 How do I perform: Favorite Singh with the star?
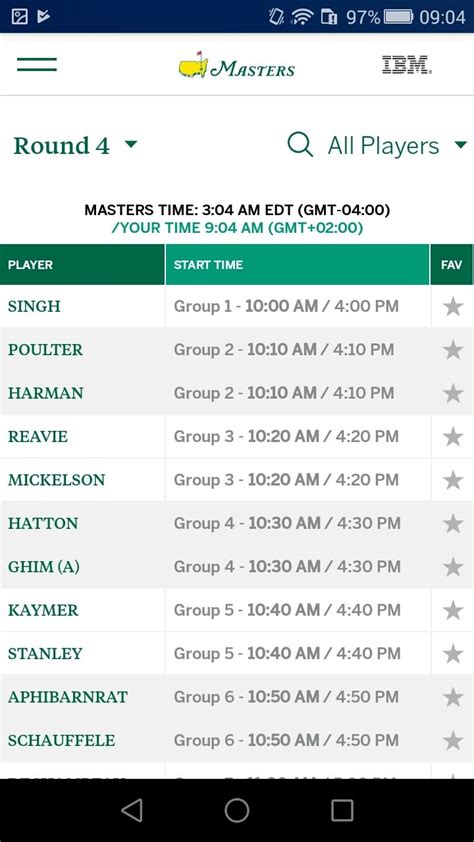click(453, 307)
